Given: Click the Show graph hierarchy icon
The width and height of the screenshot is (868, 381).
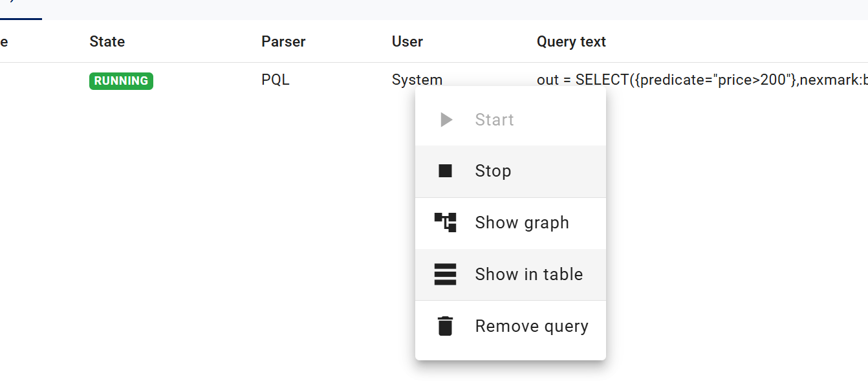Looking at the screenshot, I should point(445,223).
